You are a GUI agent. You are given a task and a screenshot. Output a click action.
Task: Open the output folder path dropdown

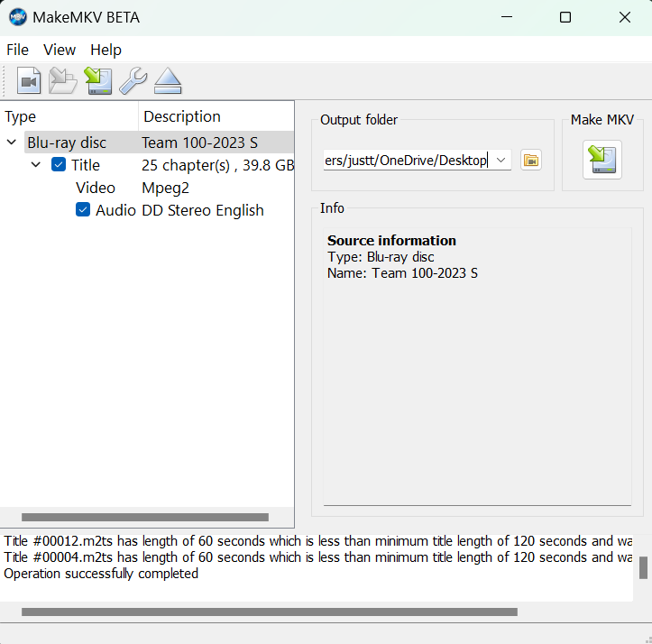point(501,161)
